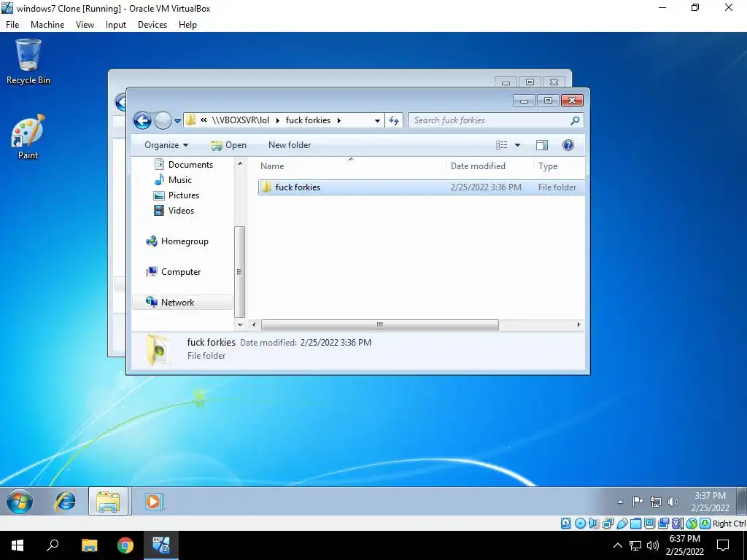
Task: Launch Internet Explorer from the guest taskbar
Action: (65, 502)
